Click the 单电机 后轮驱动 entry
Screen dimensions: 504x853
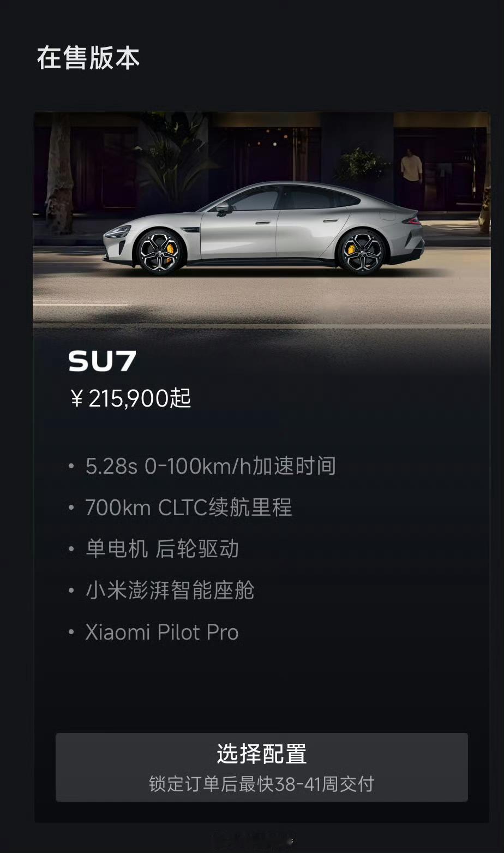[162, 549]
